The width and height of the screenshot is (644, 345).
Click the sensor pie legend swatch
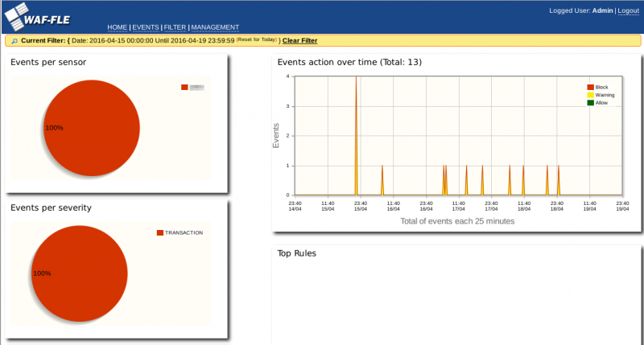(184, 87)
